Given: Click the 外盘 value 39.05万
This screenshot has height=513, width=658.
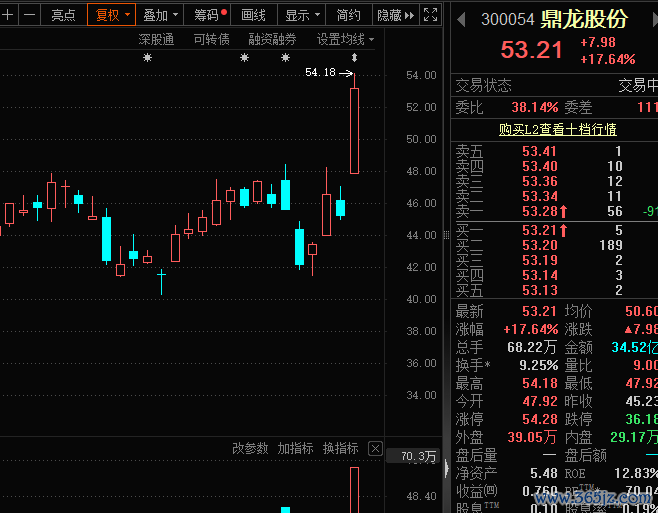Looking at the screenshot, I should 532,437.
